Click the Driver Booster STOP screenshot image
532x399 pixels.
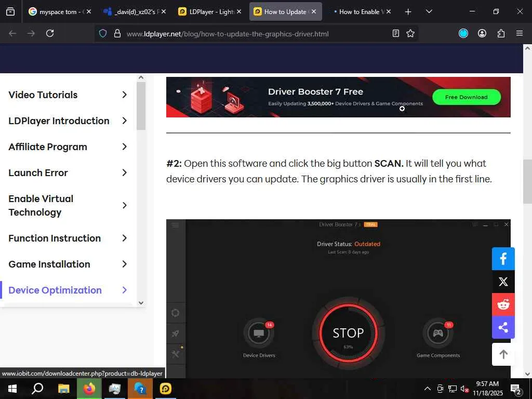point(338,299)
